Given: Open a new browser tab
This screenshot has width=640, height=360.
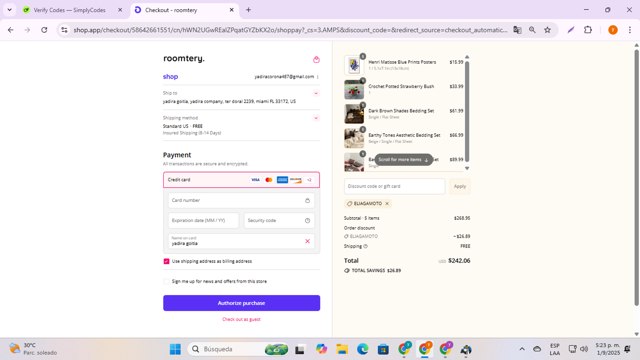Looking at the screenshot, I should tap(248, 10).
